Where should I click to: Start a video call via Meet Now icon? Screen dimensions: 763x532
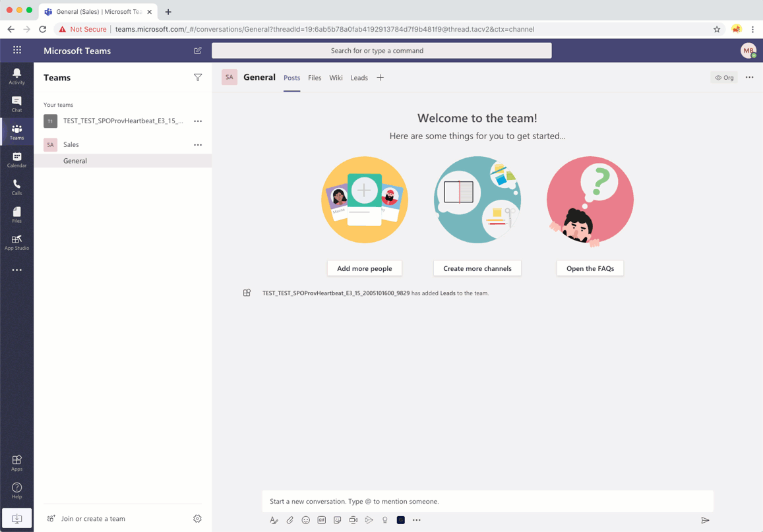[353, 520]
